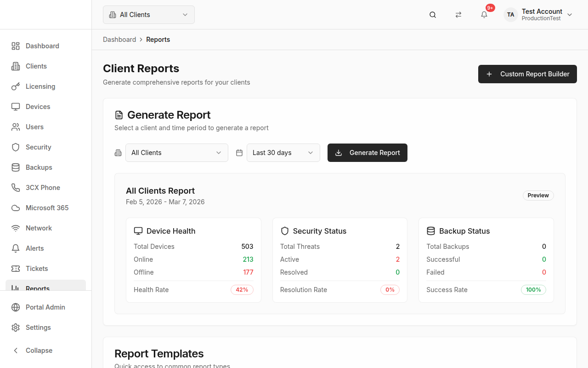Open the All Clients dropdown in Generate Report
Screen dimensions: 588x368
coord(177,153)
